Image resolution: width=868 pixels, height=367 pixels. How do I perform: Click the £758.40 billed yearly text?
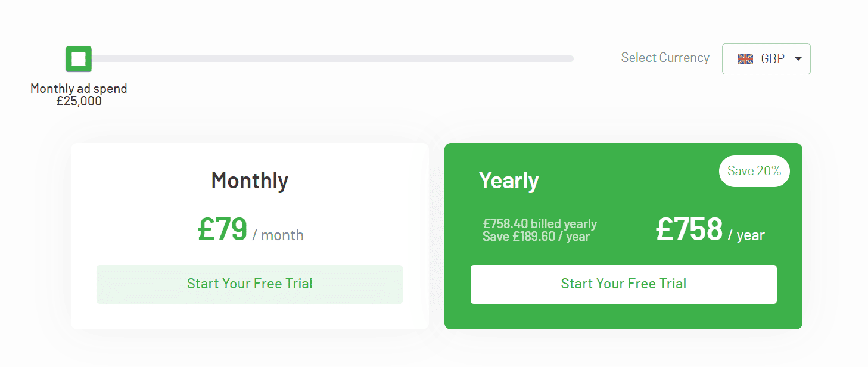[x=540, y=223]
